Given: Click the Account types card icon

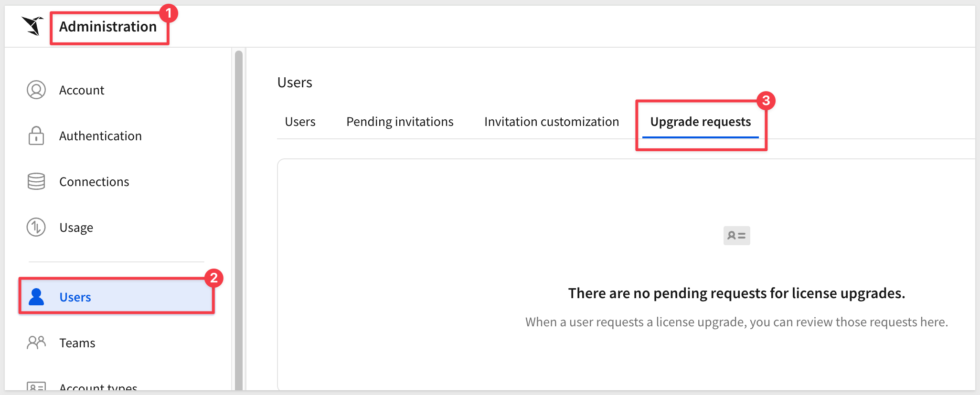Looking at the screenshot, I should (36, 386).
